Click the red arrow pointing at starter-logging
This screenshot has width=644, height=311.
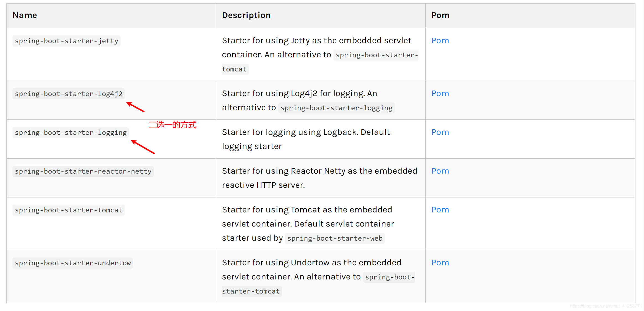pos(143,147)
